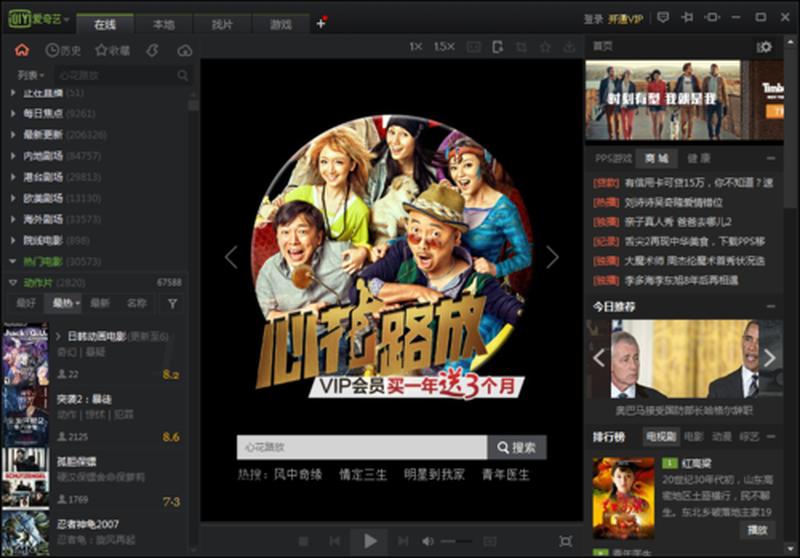
Task: Click the center search input field
Action: coord(362,447)
